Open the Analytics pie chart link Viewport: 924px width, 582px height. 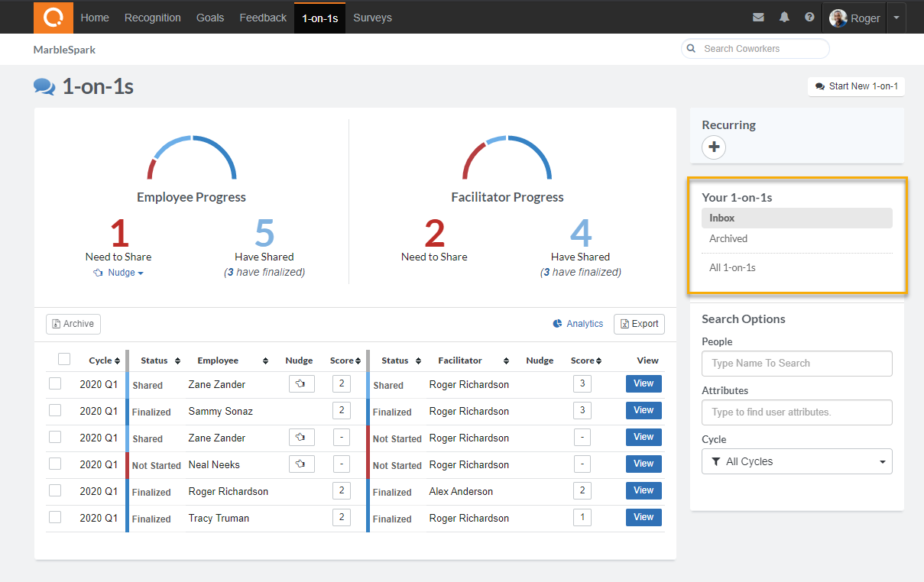tap(578, 324)
